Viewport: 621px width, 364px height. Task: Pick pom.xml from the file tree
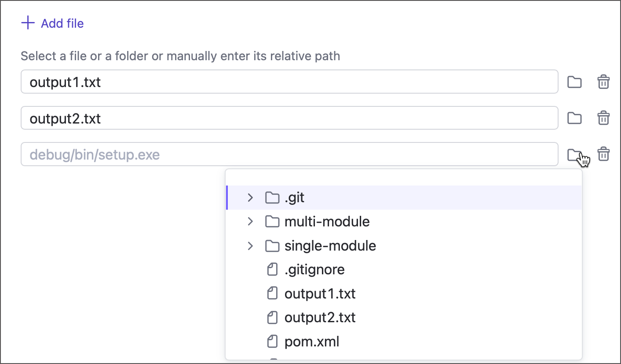coord(404,341)
